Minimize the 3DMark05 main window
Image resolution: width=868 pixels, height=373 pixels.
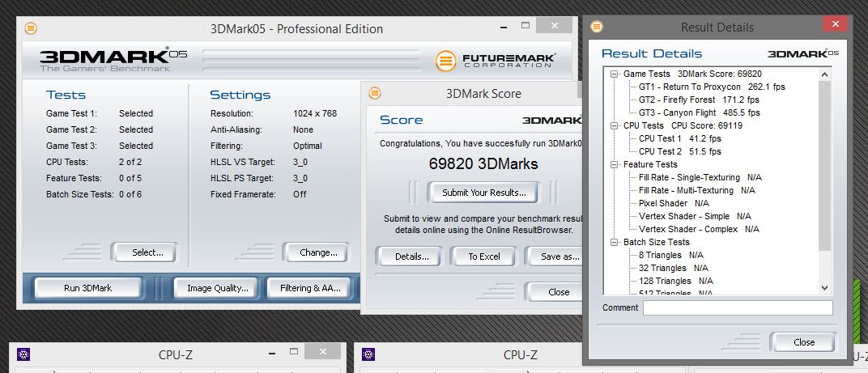tap(505, 26)
